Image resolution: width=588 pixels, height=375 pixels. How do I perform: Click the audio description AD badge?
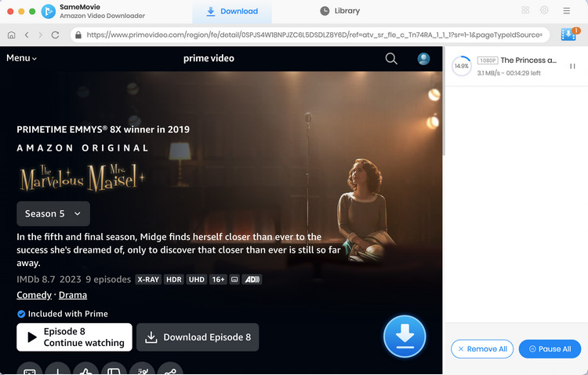252,279
